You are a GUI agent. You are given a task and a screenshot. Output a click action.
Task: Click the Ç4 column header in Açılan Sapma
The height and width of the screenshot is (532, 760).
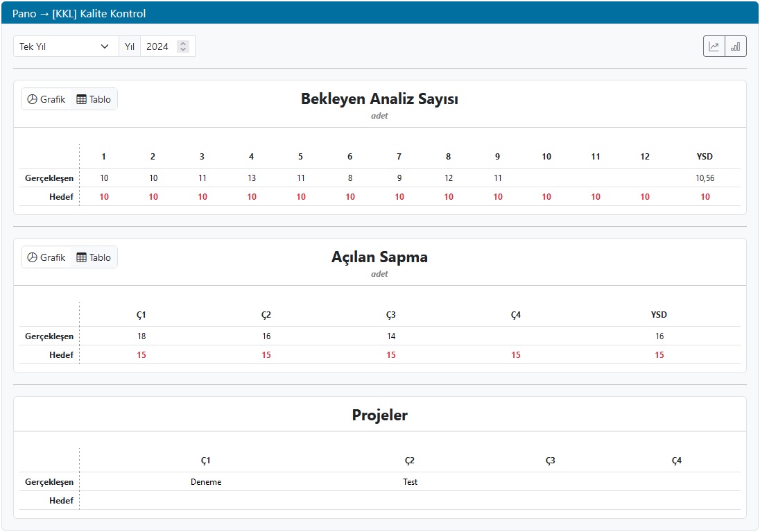click(515, 315)
